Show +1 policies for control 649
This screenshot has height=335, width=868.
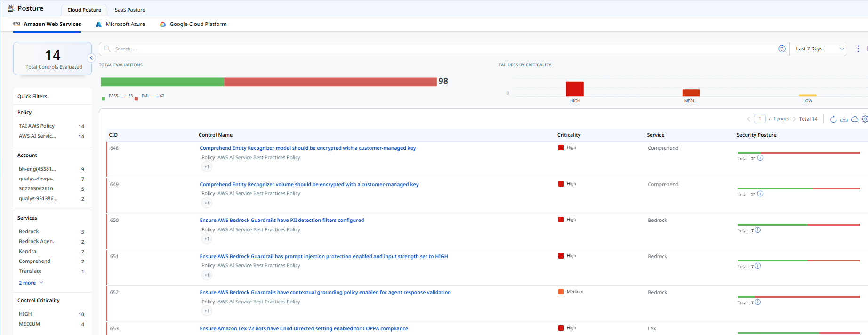tap(207, 203)
